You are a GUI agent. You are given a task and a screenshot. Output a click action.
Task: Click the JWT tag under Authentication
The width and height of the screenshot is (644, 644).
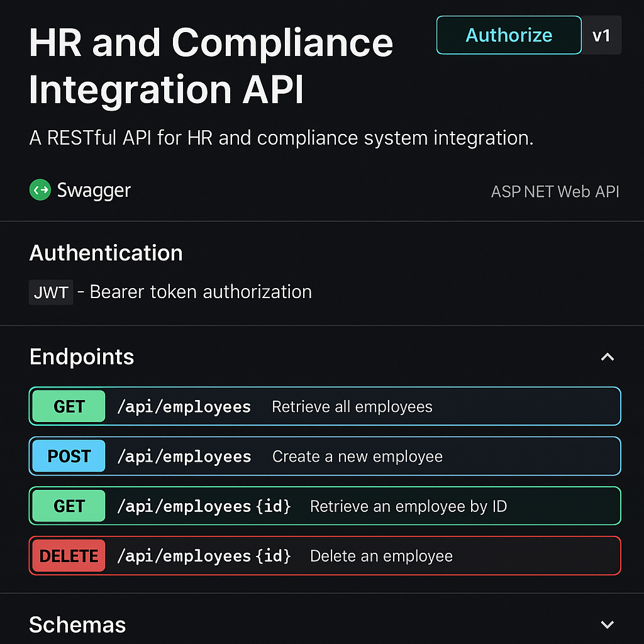click(x=51, y=292)
